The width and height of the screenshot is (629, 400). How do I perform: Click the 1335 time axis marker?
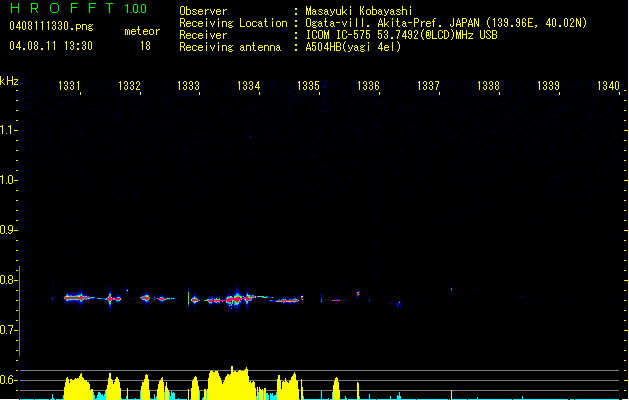308,85
